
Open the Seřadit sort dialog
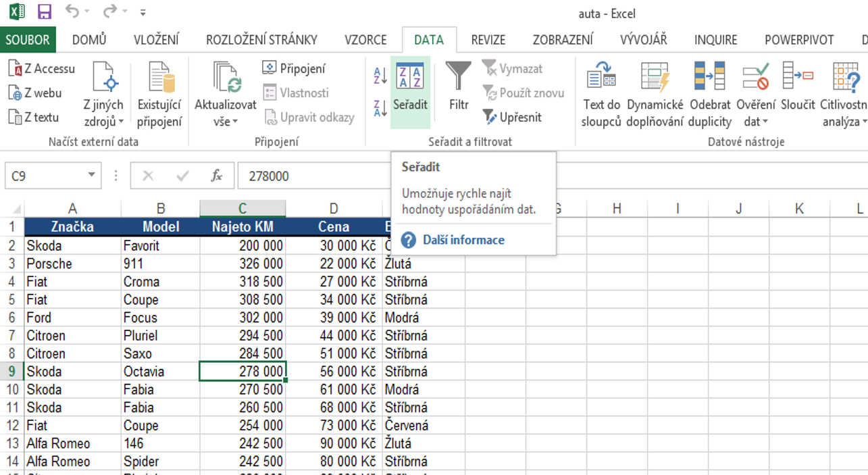(x=410, y=93)
